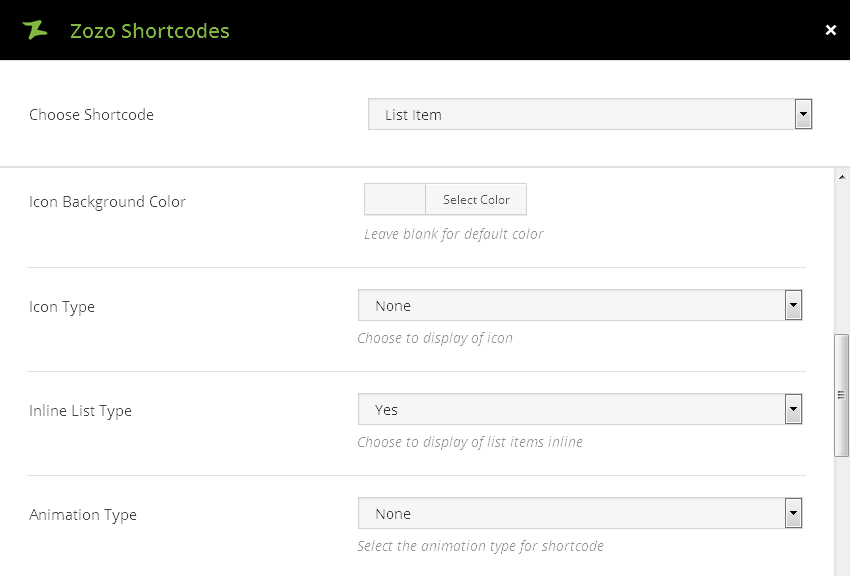
Task: Open the Choose Shortcode combo box showing List Item
Action: pyautogui.click(x=580, y=114)
